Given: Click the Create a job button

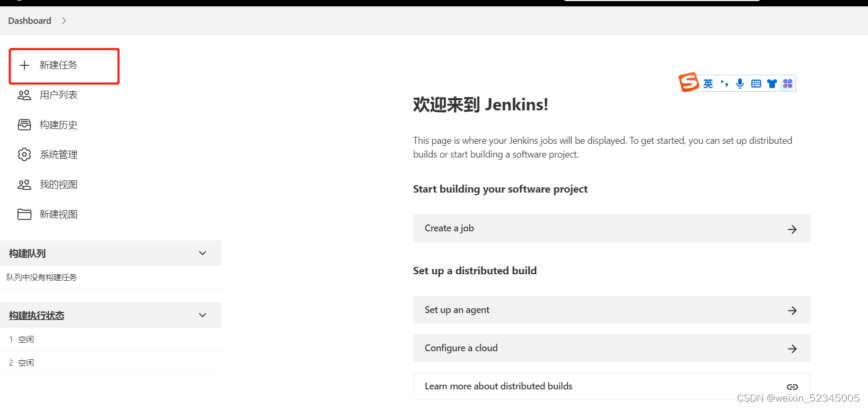Looking at the screenshot, I should pyautogui.click(x=611, y=228).
